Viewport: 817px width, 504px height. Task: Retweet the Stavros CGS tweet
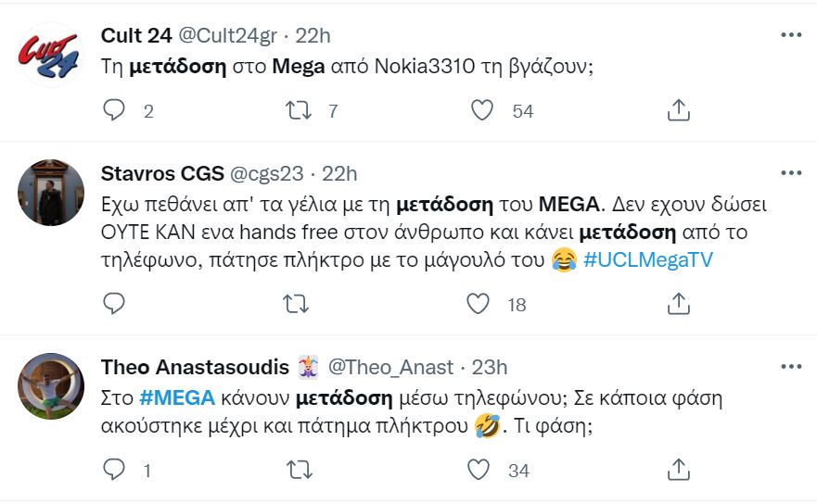297,304
